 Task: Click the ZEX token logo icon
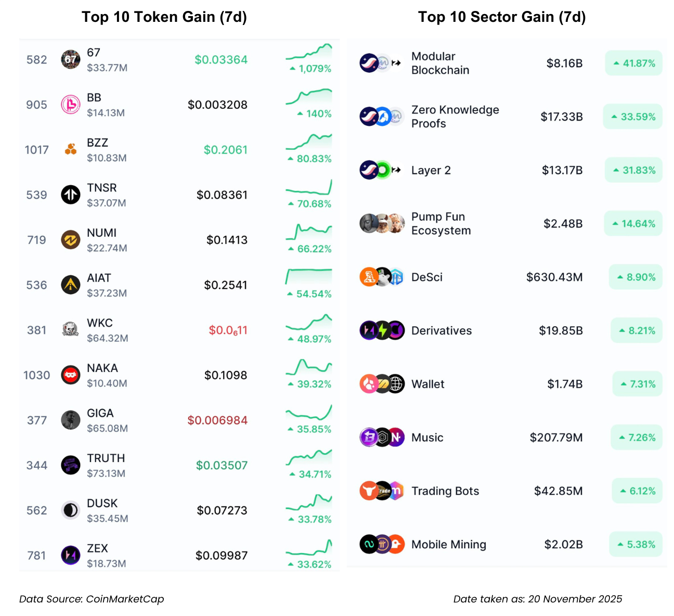(x=71, y=556)
